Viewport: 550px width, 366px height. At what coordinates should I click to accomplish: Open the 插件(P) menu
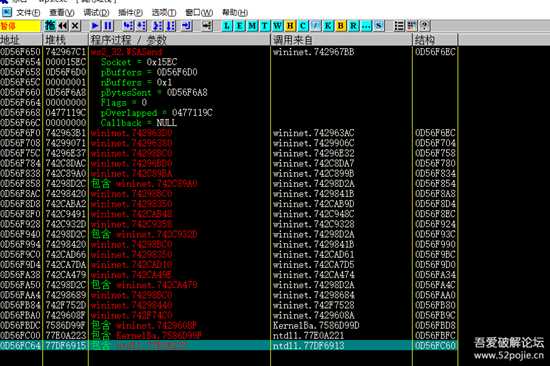click(x=130, y=13)
